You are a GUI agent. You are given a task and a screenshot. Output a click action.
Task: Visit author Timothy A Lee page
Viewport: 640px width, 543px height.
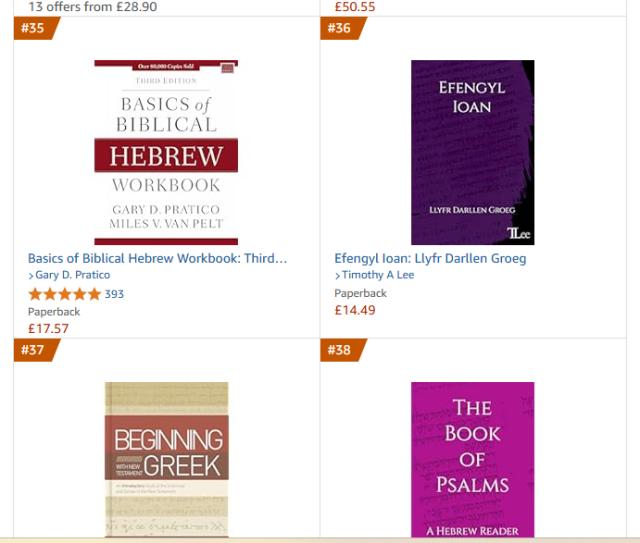[x=379, y=275]
